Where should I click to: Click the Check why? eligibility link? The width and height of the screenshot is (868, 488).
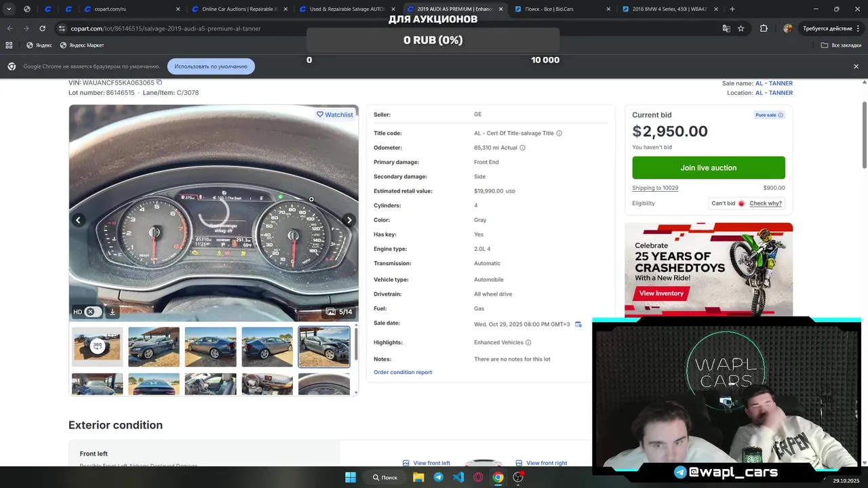(766, 203)
